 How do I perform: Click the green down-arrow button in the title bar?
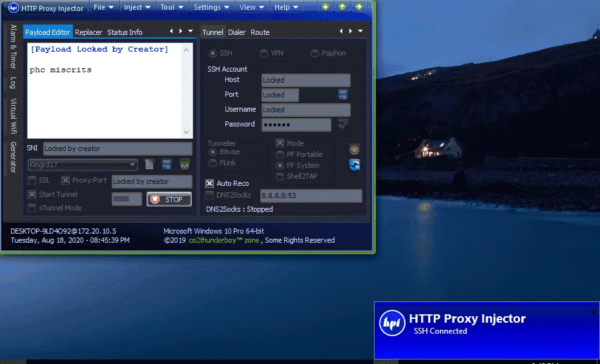tap(326, 7)
